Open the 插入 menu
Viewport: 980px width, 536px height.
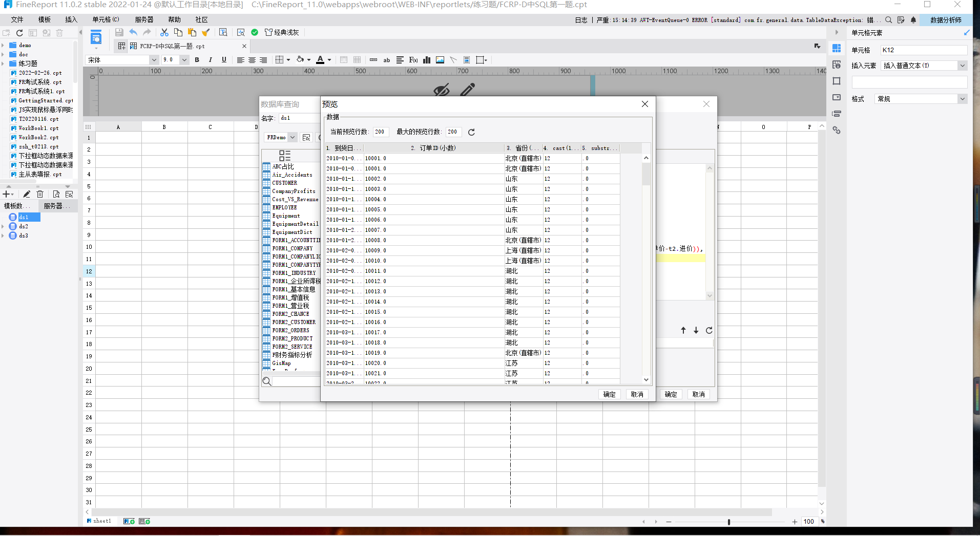71,19
